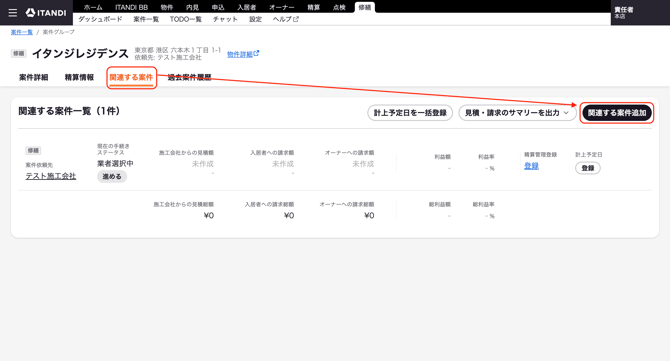Click 修繕 badge beside property title
The height and width of the screenshot is (361, 670).
point(19,53)
